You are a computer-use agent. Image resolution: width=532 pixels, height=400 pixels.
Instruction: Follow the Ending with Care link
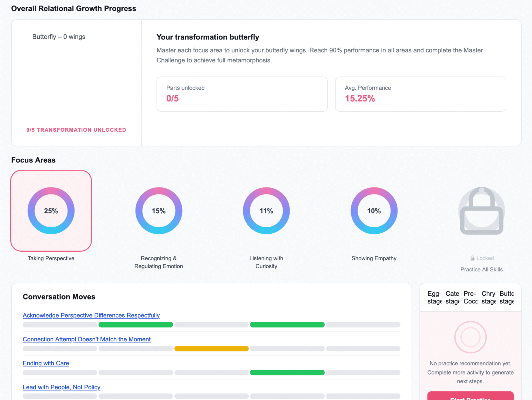tap(46, 363)
